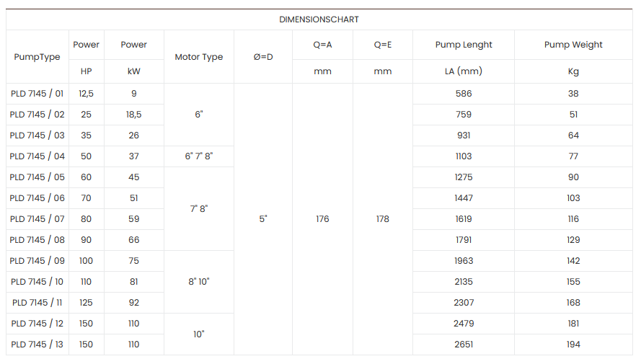Click the kW unit subheader
This screenshot has height=364, width=641.
point(133,71)
